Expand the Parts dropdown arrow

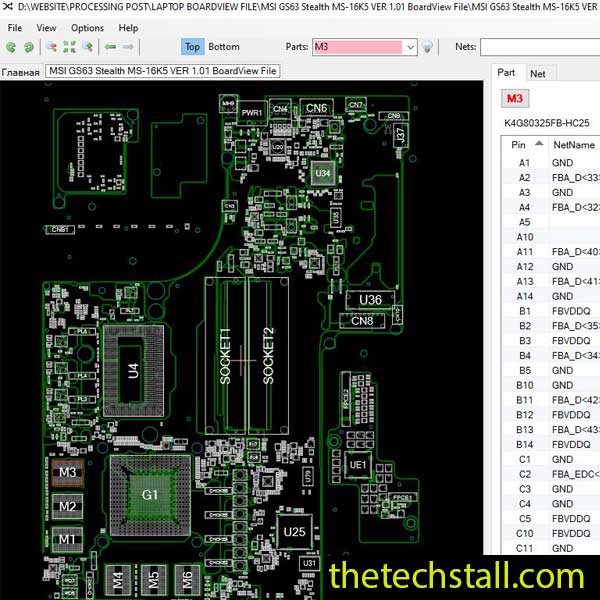(410, 47)
